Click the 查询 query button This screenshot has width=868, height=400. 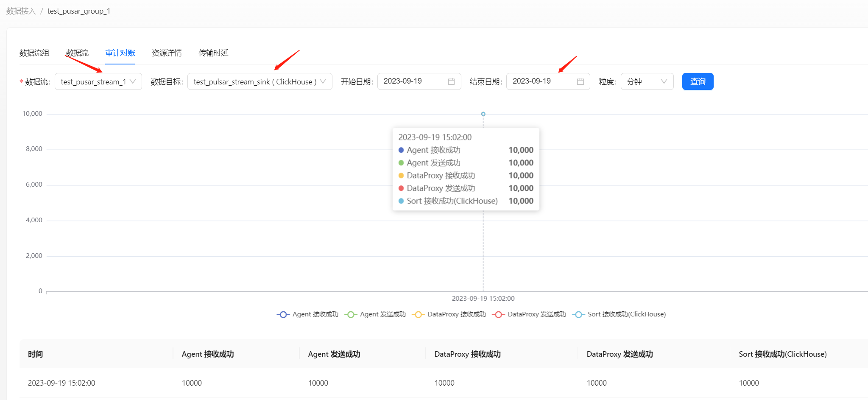698,81
